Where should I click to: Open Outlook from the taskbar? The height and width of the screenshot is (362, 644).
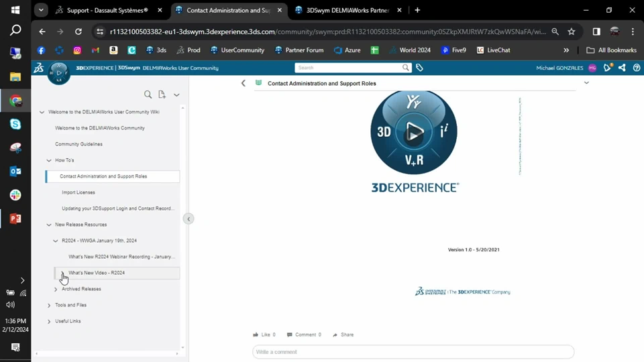tap(15, 171)
